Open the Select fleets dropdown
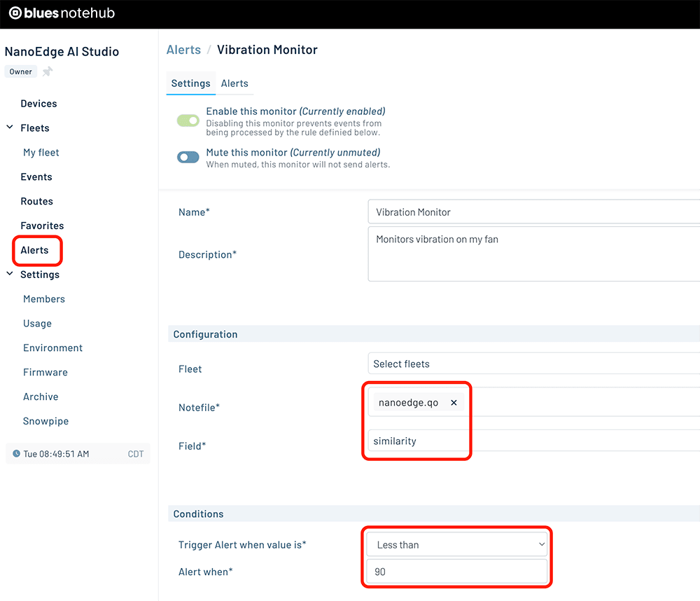 (x=534, y=364)
